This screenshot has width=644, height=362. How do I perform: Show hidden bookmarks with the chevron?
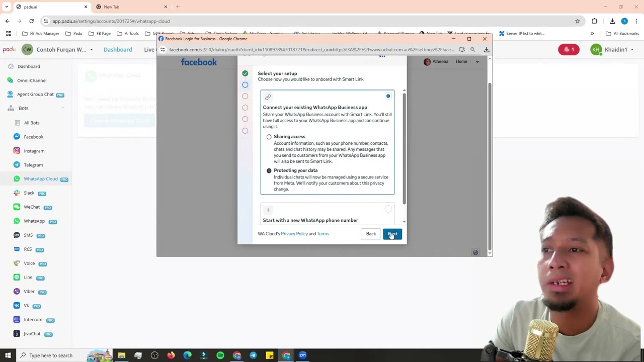coord(592,34)
